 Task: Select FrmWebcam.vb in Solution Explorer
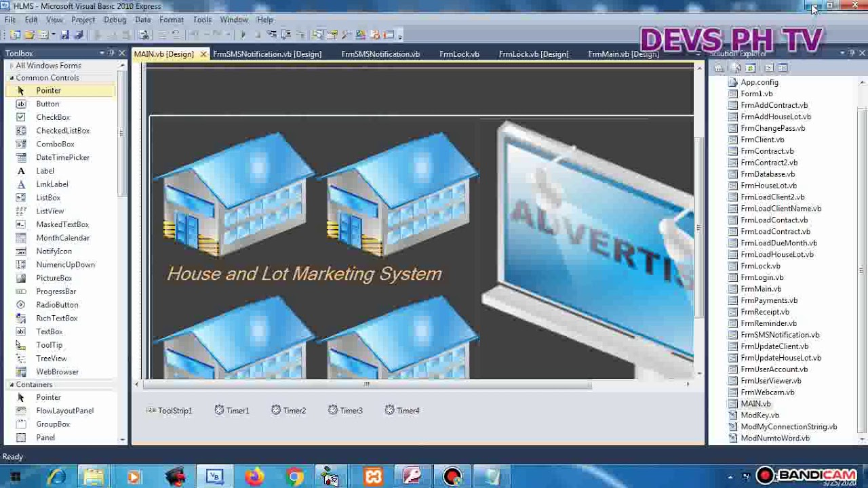pos(767,392)
